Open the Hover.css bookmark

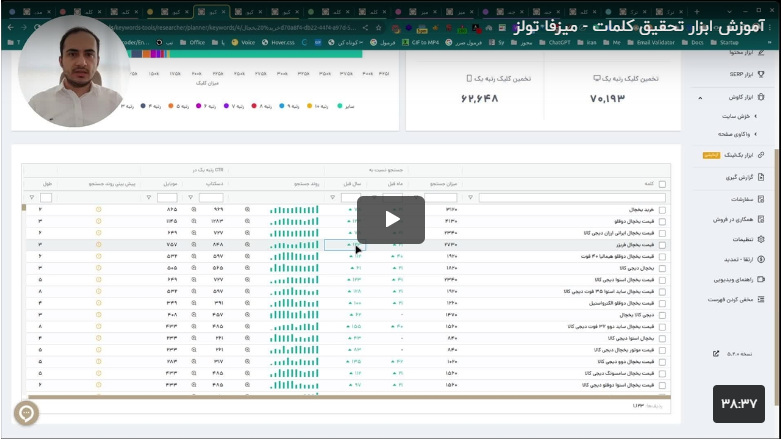[278, 43]
